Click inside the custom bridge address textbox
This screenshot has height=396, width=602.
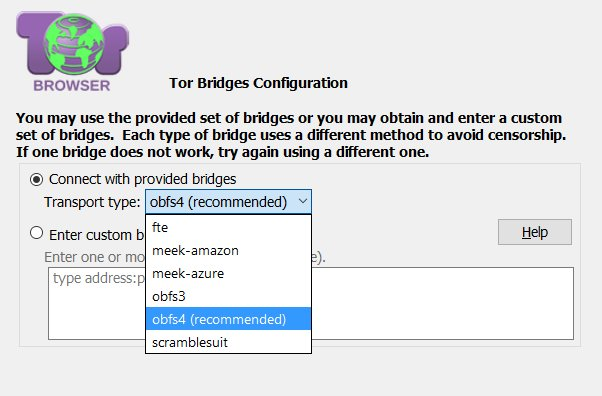click(x=442, y=303)
